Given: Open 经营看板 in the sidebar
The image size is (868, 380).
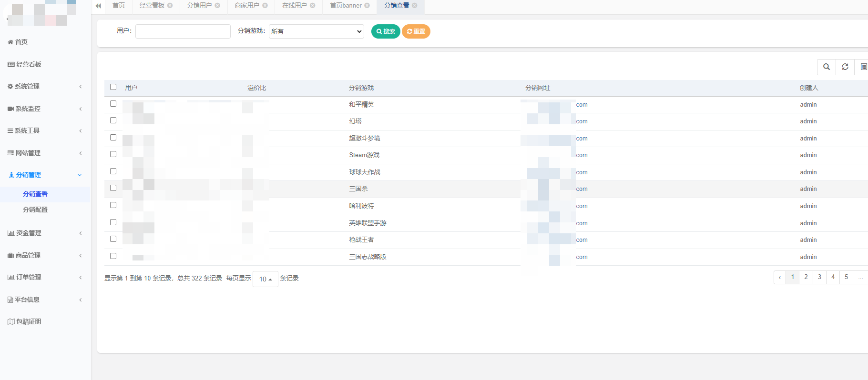Looking at the screenshot, I should 24,64.
